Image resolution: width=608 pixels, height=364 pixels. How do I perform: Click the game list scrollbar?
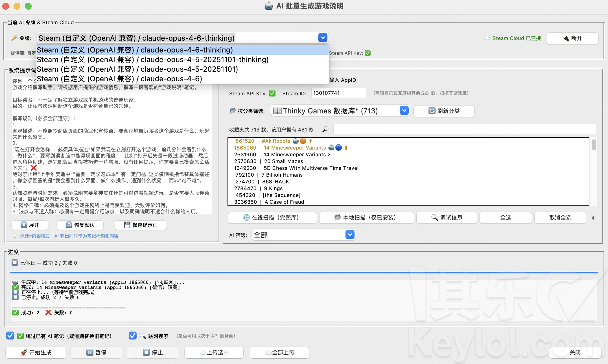pyautogui.click(x=594, y=145)
